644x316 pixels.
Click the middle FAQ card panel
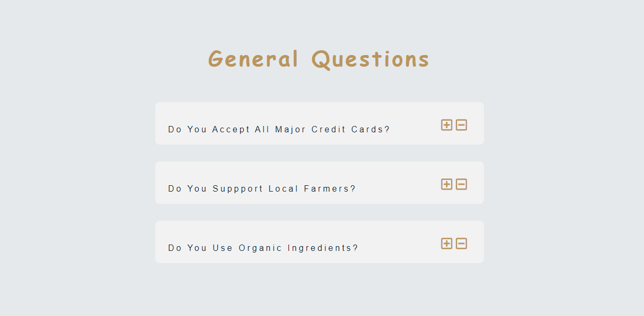(319, 182)
